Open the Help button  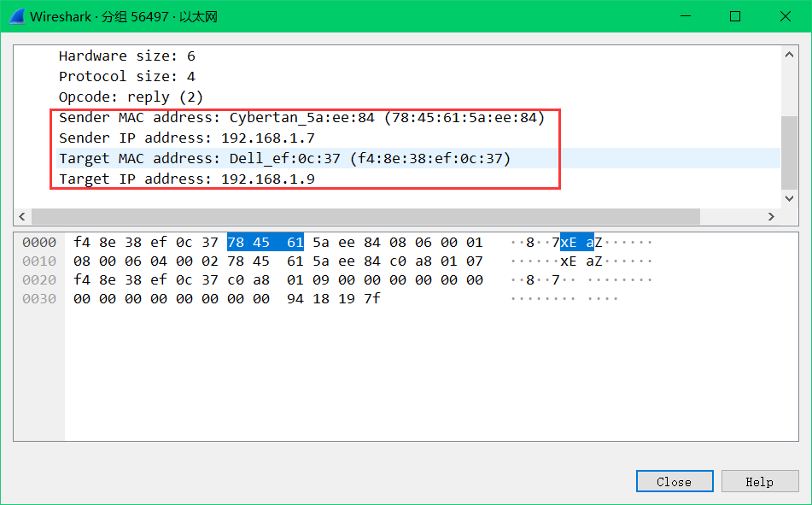point(760,481)
